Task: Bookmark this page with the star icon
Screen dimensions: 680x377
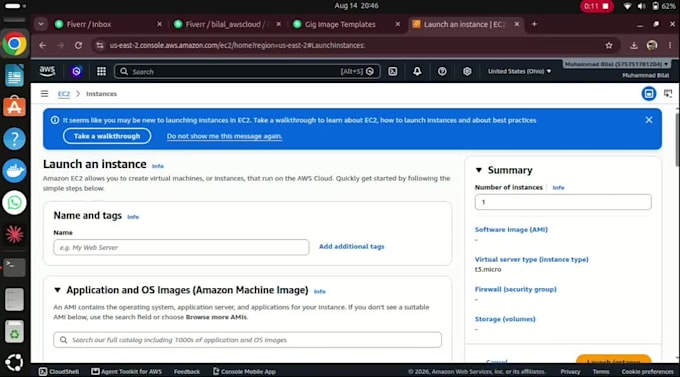Action: (609, 45)
